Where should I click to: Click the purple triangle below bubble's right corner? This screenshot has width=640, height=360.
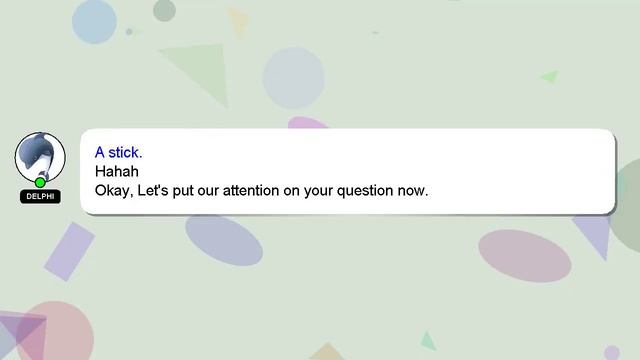[594, 236]
